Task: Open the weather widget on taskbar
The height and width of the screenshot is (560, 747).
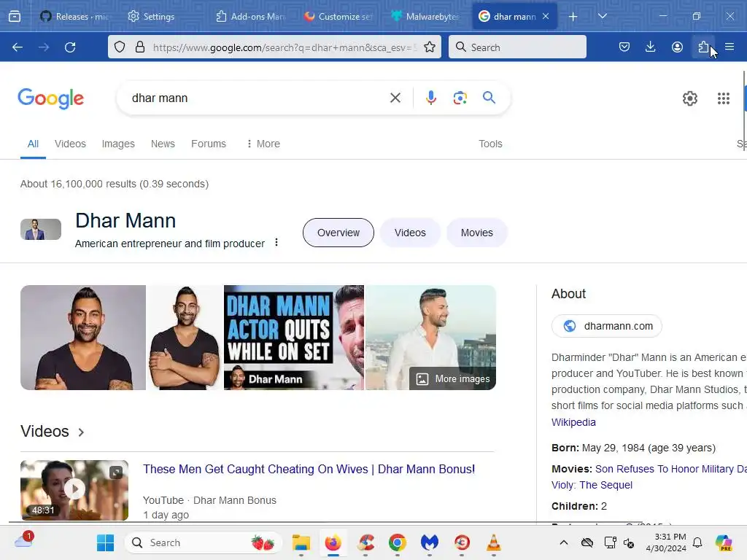Action: pos(24,540)
